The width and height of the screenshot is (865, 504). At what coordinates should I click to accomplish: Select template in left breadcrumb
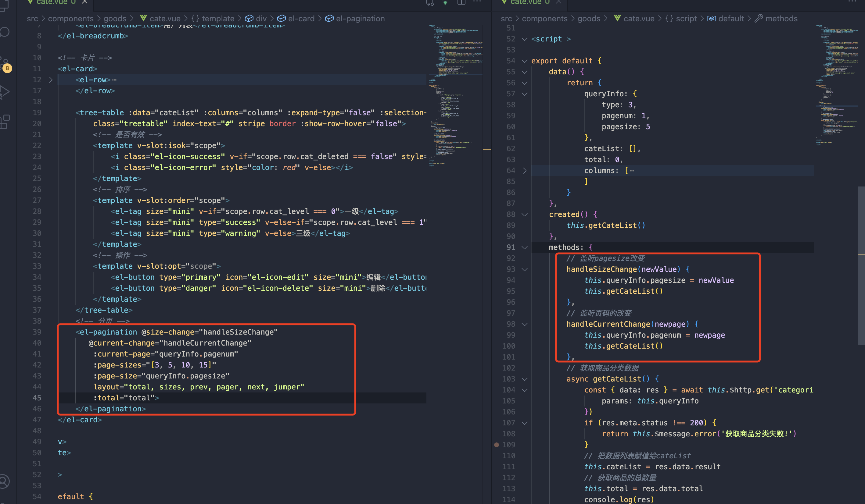(x=218, y=19)
